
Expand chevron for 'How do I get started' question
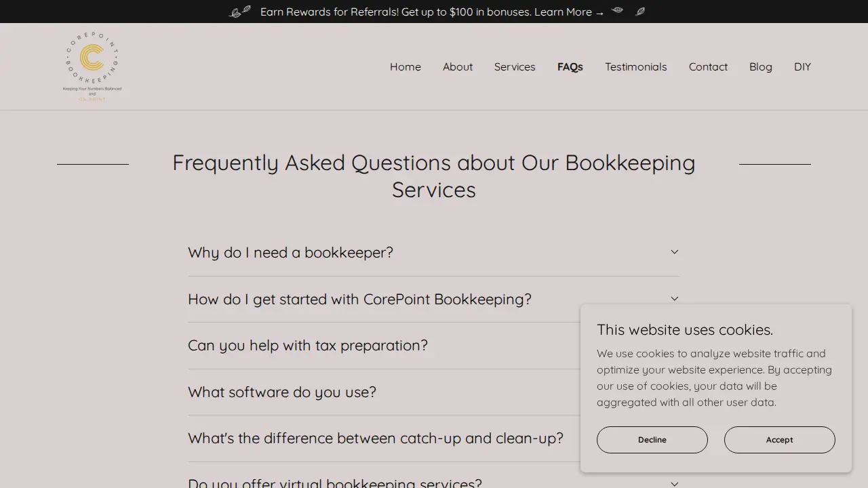point(675,299)
